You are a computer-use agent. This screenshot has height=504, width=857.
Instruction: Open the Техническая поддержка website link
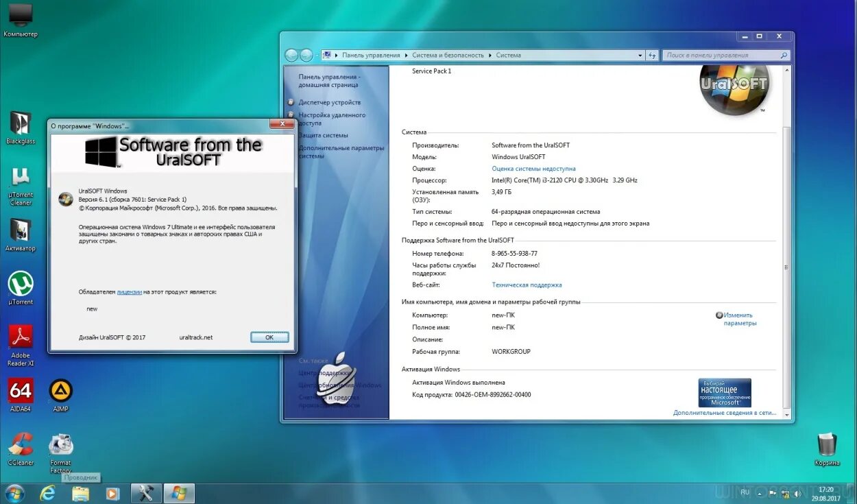click(x=527, y=285)
